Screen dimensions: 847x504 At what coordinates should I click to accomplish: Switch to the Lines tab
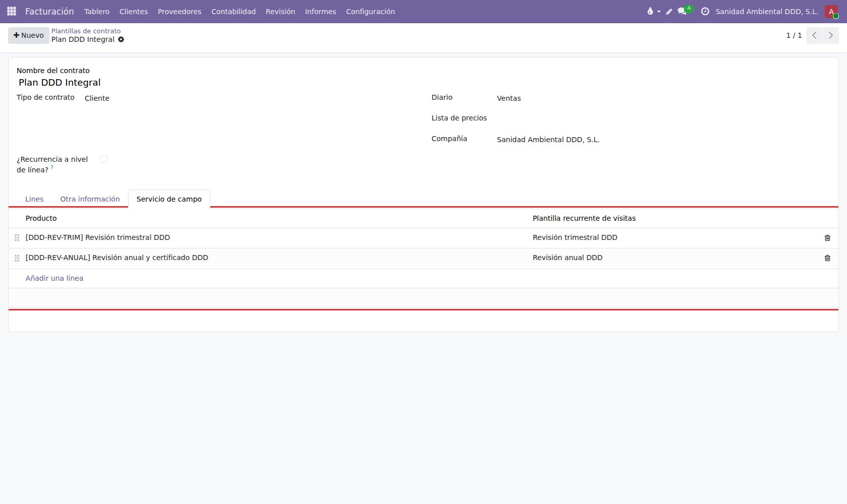pyautogui.click(x=34, y=199)
